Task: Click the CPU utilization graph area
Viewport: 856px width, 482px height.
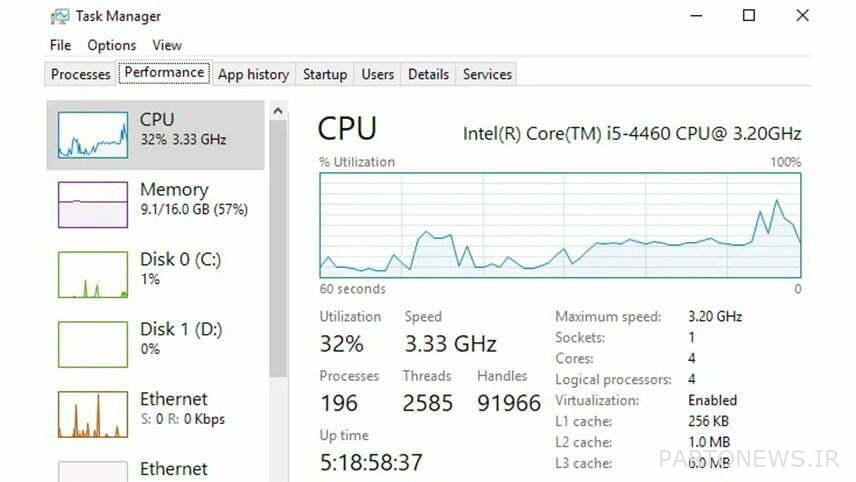Action: [x=560, y=225]
